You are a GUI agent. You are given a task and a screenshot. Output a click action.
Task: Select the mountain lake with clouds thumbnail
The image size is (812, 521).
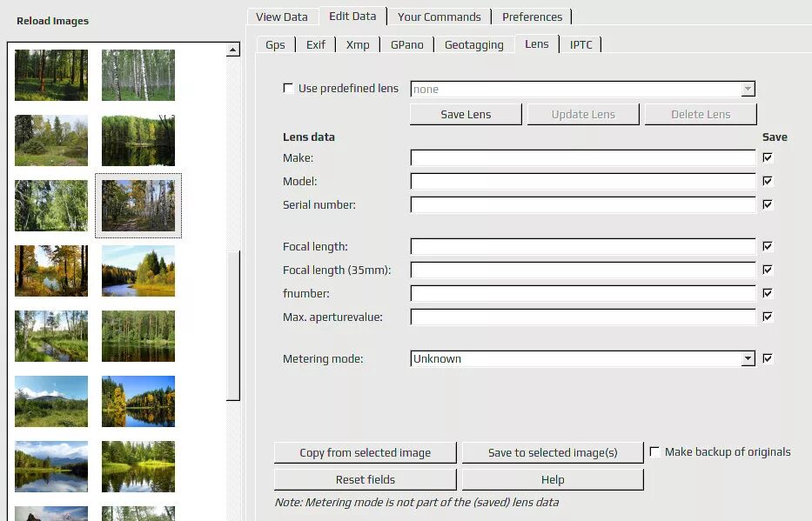[x=51, y=466]
